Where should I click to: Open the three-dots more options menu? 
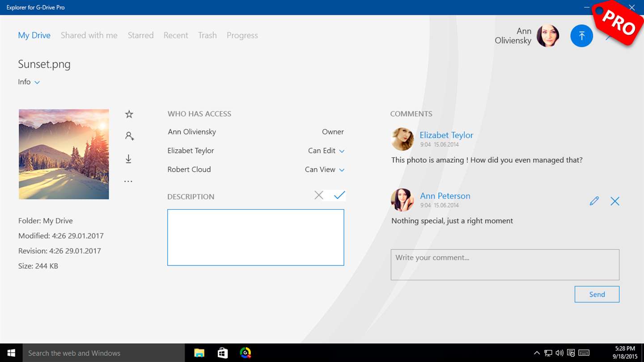point(128,181)
